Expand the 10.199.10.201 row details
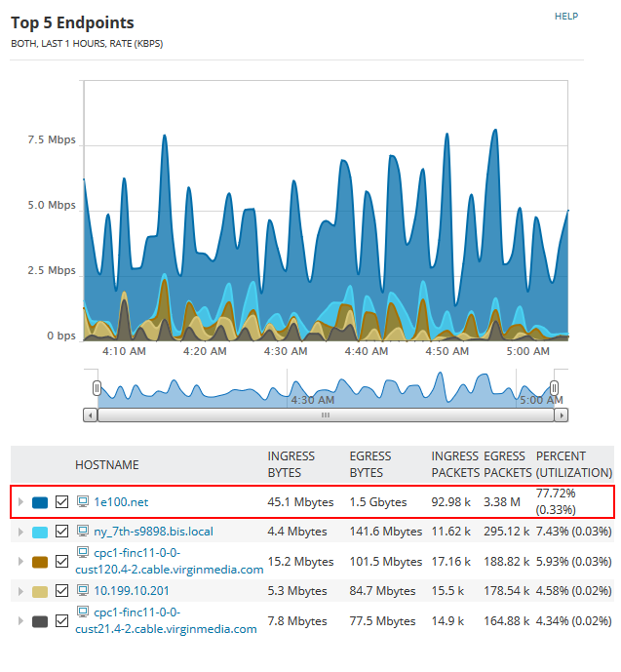The width and height of the screenshot is (621, 672). (x=20, y=591)
